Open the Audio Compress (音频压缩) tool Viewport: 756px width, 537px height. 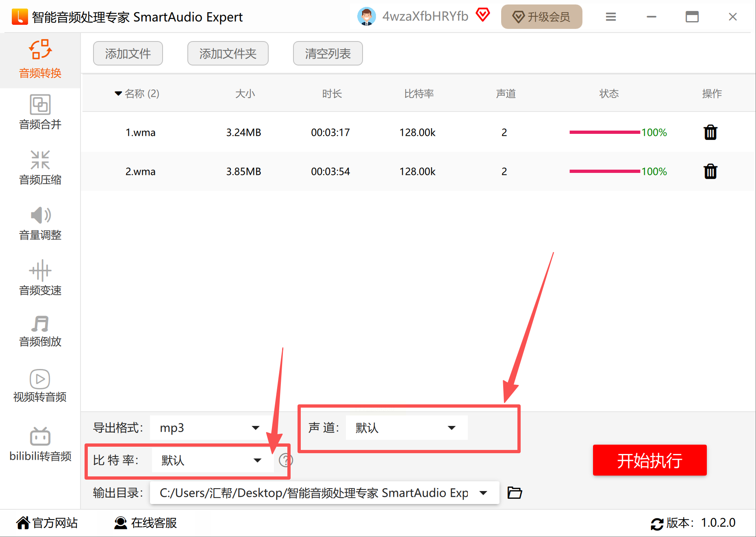[40, 168]
